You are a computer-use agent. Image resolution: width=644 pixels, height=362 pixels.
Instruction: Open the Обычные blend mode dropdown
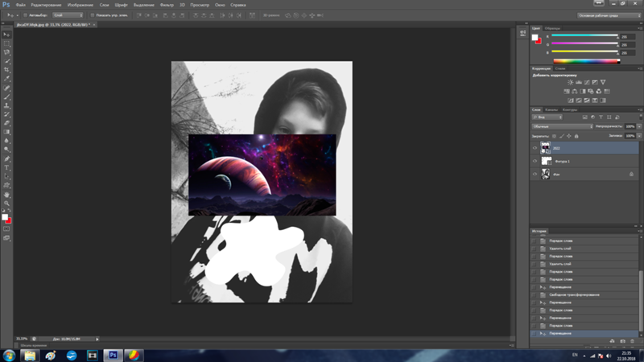(562, 126)
